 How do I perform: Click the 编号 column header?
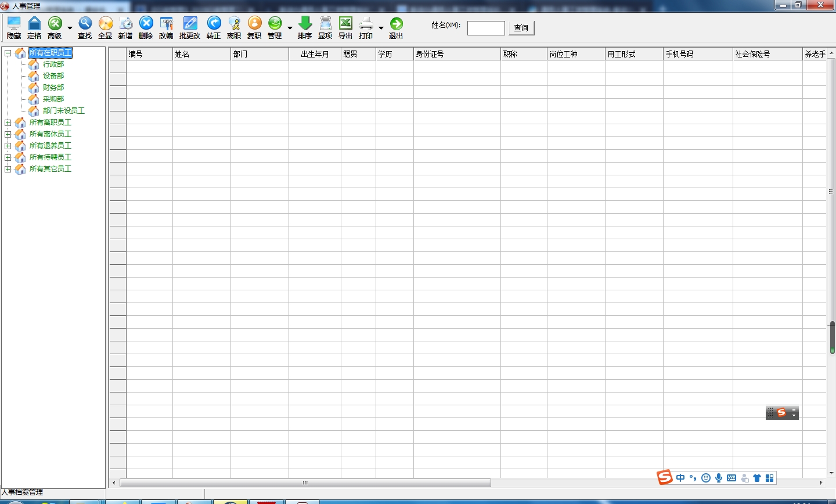[150, 54]
